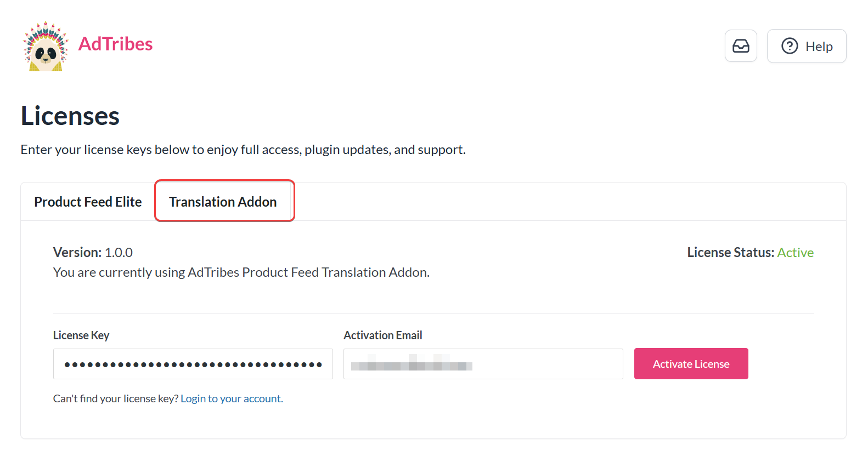Click the 'You are currently using' sentence

coord(241,272)
